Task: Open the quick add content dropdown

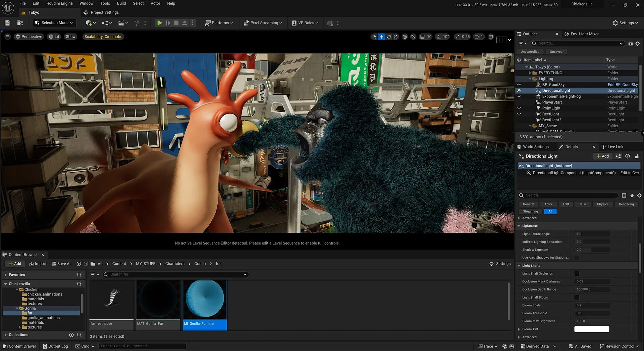Action: pyautogui.click(x=91, y=23)
